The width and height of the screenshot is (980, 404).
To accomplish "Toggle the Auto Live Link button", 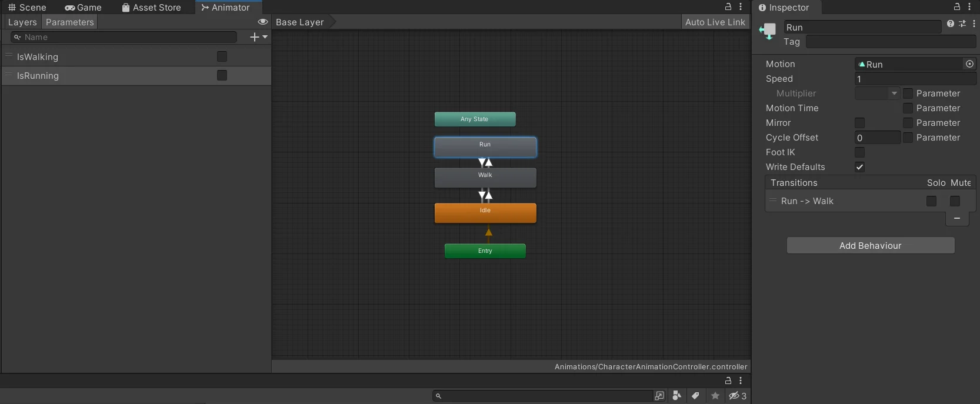I will coord(715,22).
